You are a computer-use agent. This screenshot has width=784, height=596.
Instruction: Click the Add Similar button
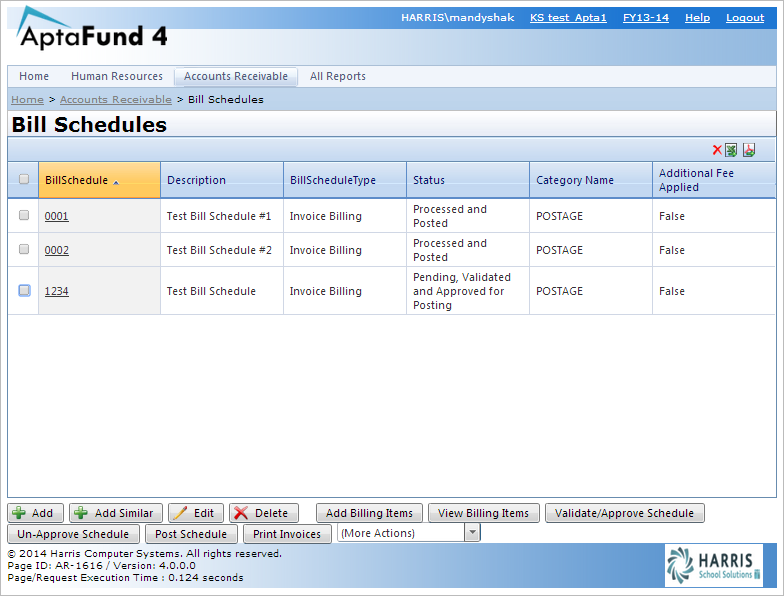click(116, 513)
